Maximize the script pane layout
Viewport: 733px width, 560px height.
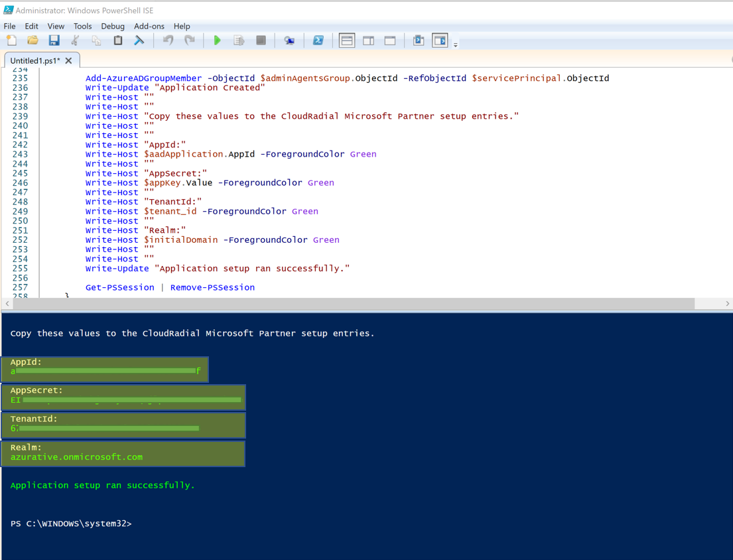pos(390,40)
